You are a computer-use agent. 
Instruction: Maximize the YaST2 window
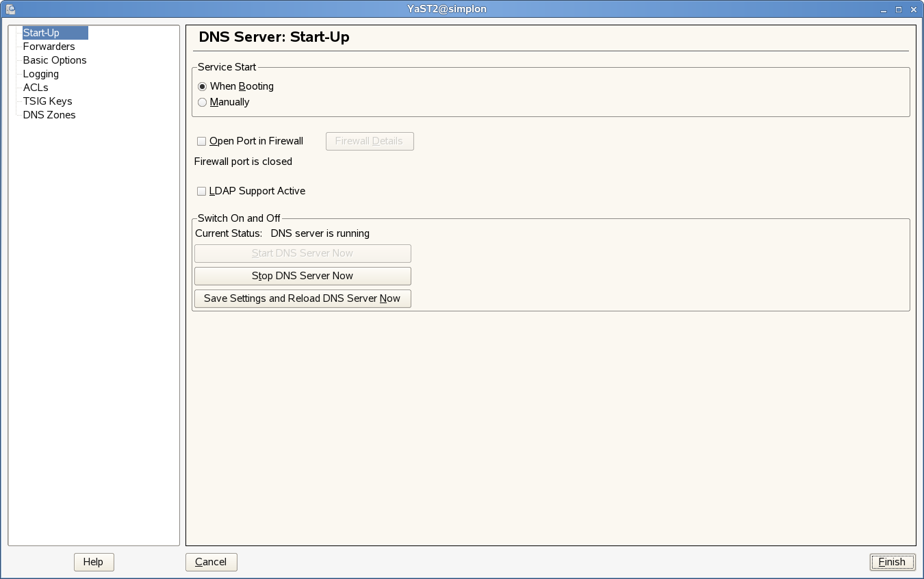pyautogui.click(x=899, y=9)
